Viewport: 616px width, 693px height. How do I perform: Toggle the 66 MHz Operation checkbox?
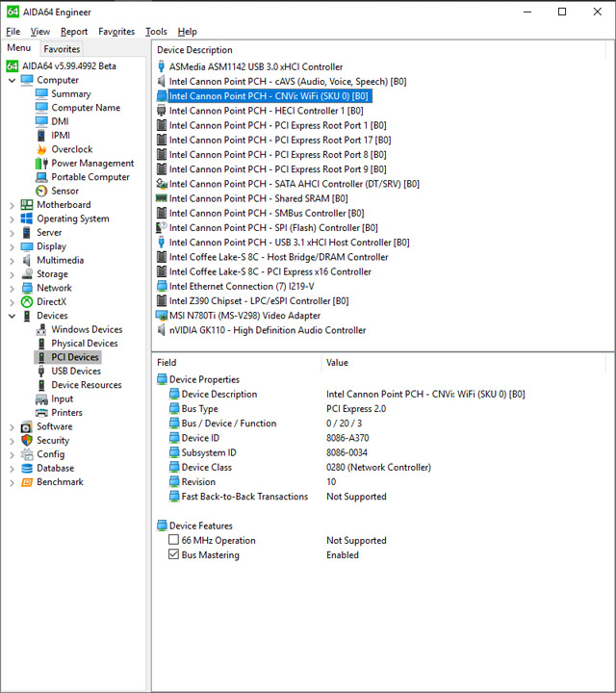point(173,540)
